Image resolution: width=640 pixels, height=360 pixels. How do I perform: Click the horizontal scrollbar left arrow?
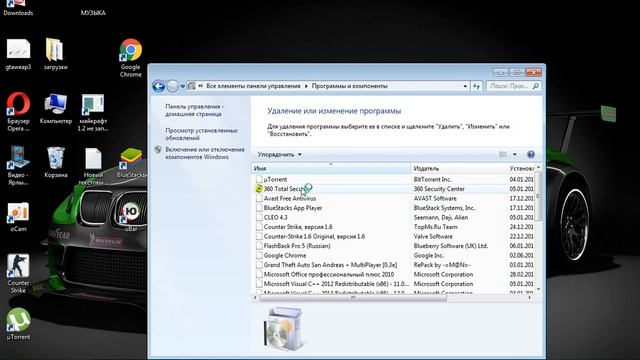256,298
